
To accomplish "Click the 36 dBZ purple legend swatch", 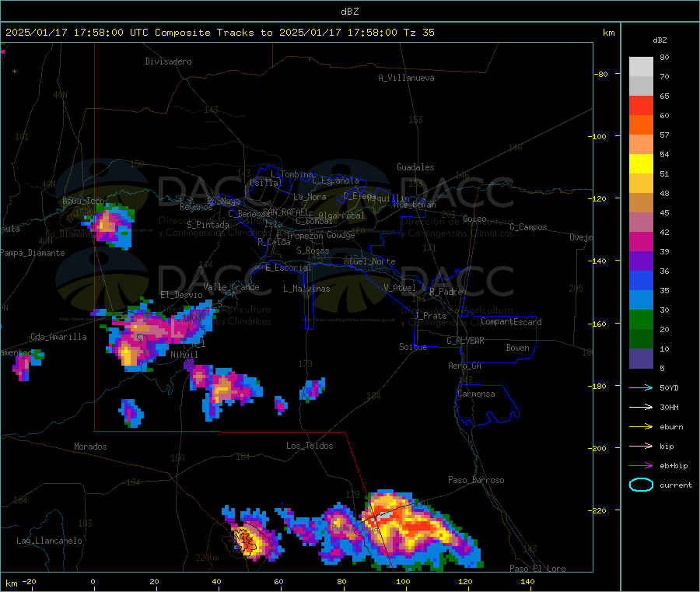I will click(641, 261).
